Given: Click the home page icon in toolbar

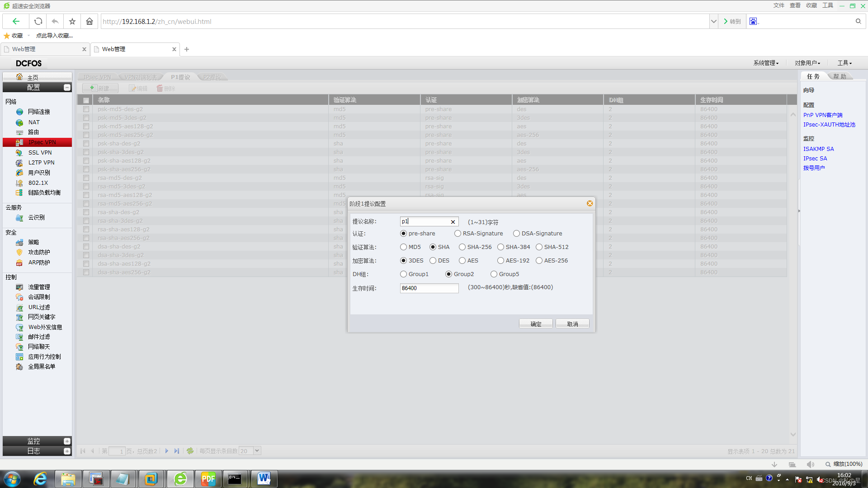Looking at the screenshot, I should tap(90, 21).
